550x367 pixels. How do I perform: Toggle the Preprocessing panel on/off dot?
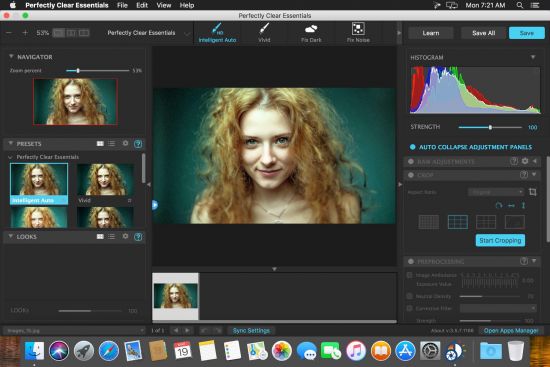tap(411, 261)
